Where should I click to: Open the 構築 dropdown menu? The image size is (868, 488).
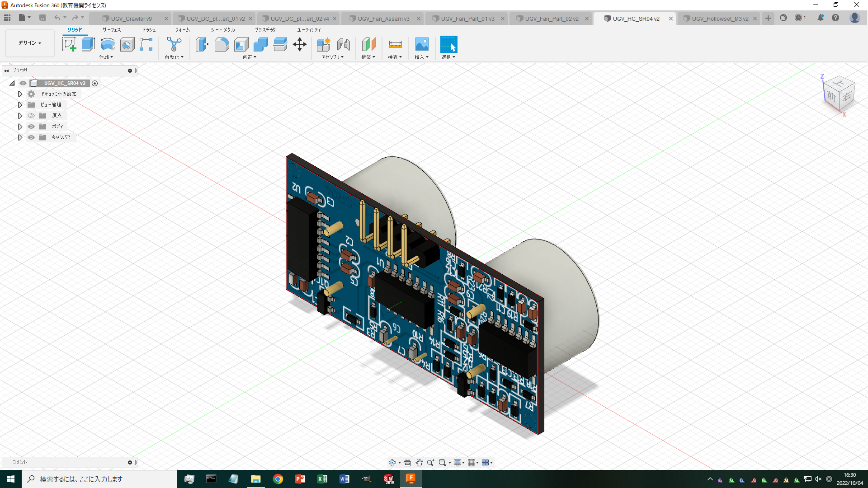pyautogui.click(x=368, y=57)
